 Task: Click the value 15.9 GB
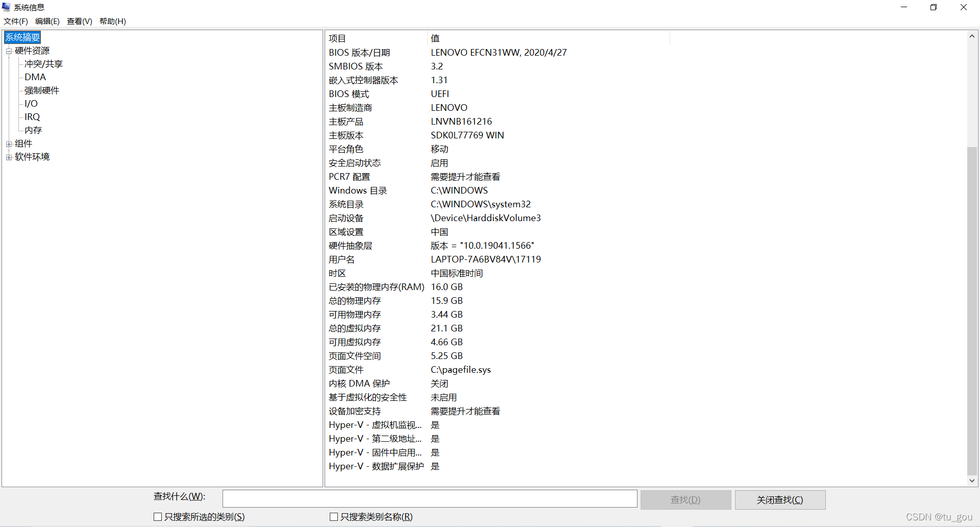(447, 301)
